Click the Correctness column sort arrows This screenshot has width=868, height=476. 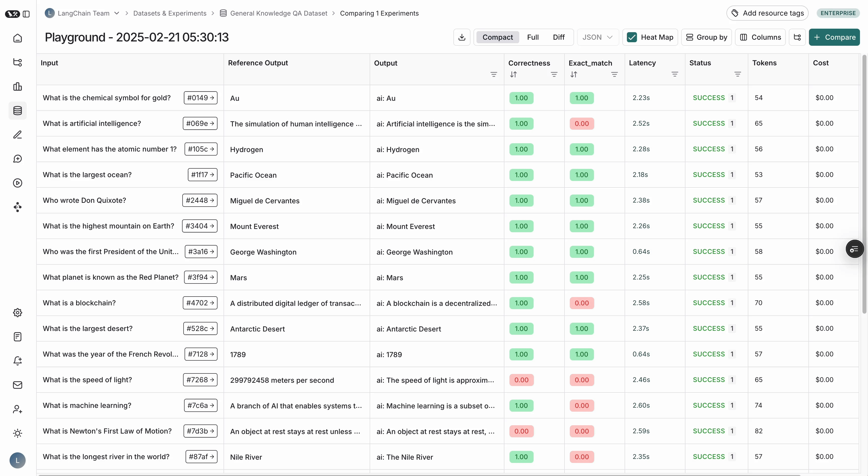513,74
